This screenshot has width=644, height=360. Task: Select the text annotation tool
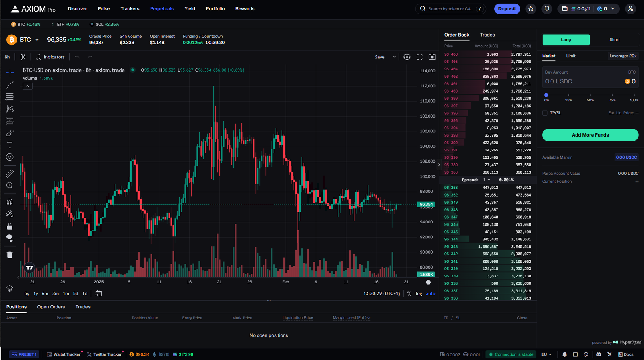[10, 145]
